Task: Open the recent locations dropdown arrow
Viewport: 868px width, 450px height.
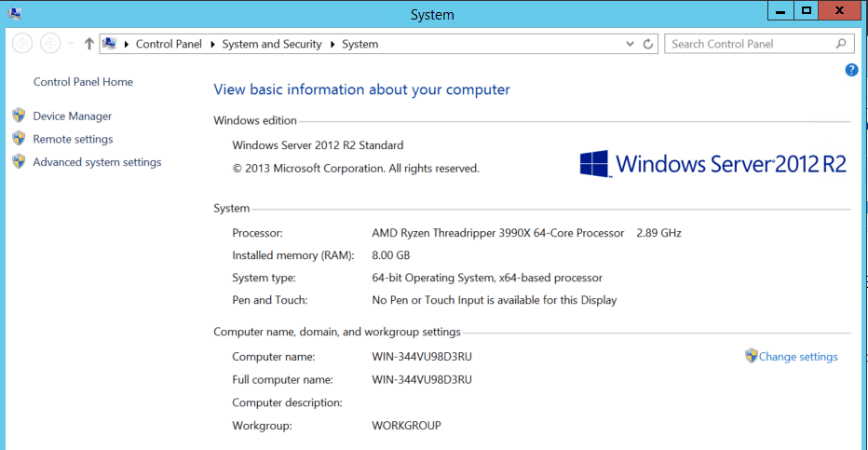Action: [x=72, y=44]
